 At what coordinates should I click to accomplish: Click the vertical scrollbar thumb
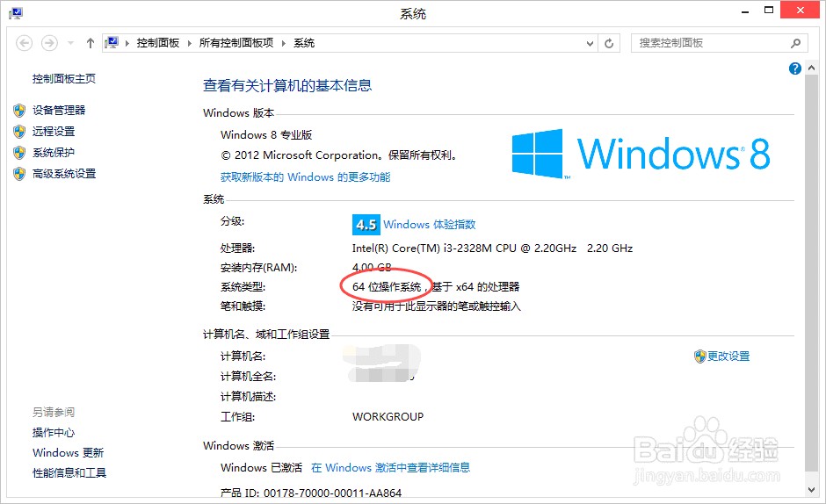811,273
